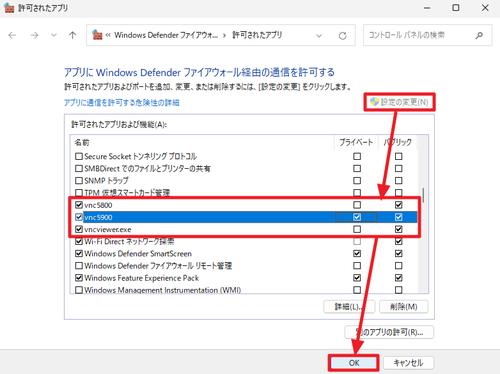This screenshot has width=500, height=374.
Task: Click the forward navigation arrow
Action: (x=34, y=35)
